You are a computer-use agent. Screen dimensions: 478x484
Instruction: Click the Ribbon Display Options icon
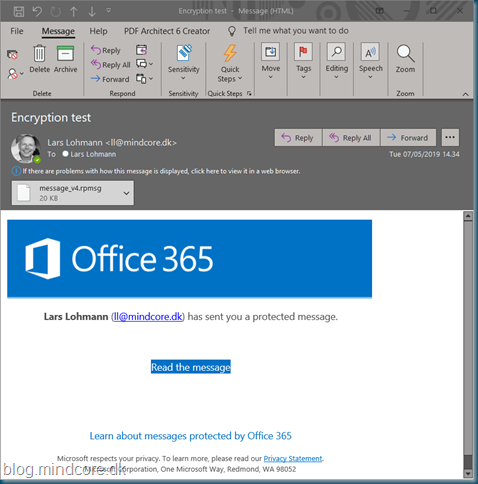(380, 11)
